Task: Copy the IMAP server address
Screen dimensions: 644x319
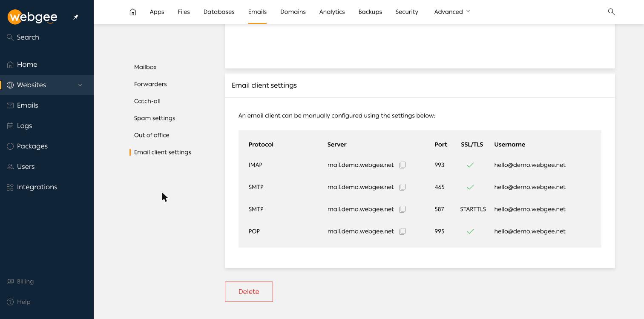Action: tap(402, 165)
